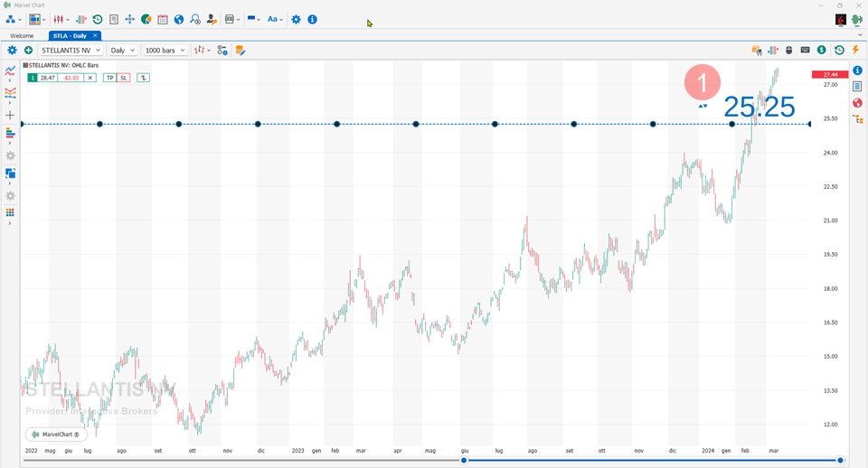Click the volume profile bars icon in sidebar
868x468 pixels.
[11, 134]
